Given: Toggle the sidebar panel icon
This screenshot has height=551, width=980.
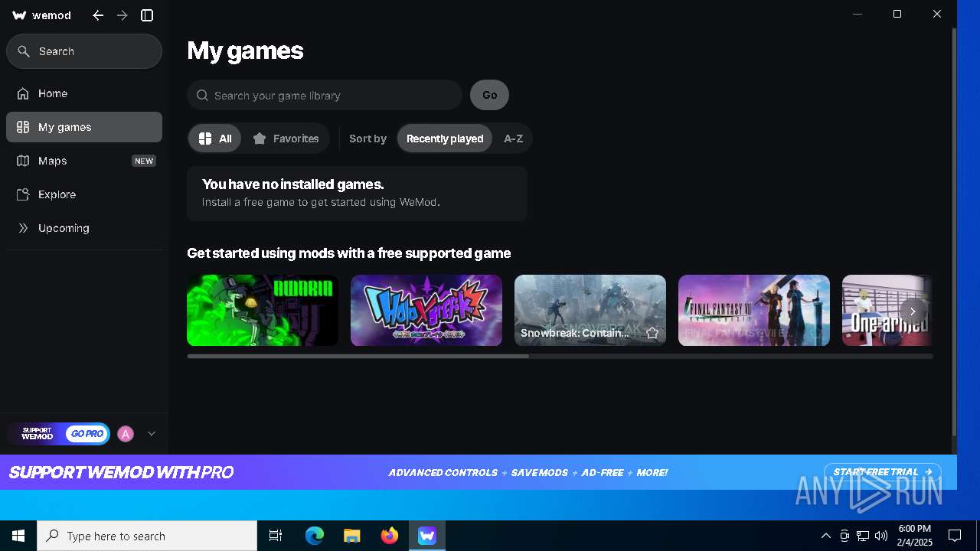Looking at the screenshot, I should tap(147, 15).
